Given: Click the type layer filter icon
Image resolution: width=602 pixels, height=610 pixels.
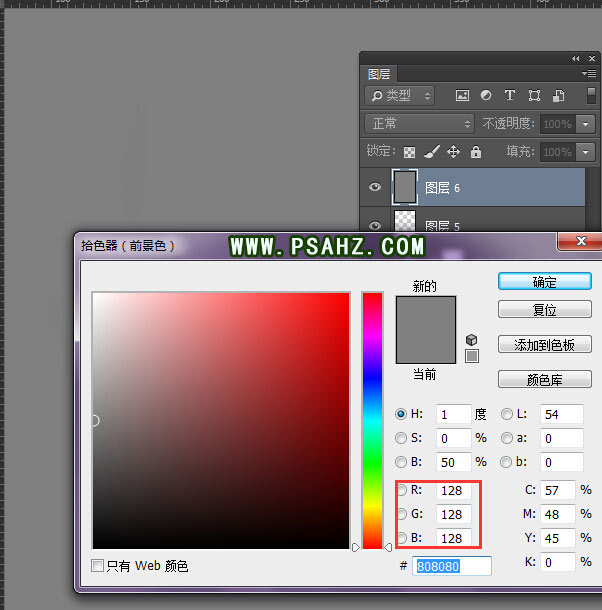Looking at the screenshot, I should point(510,96).
